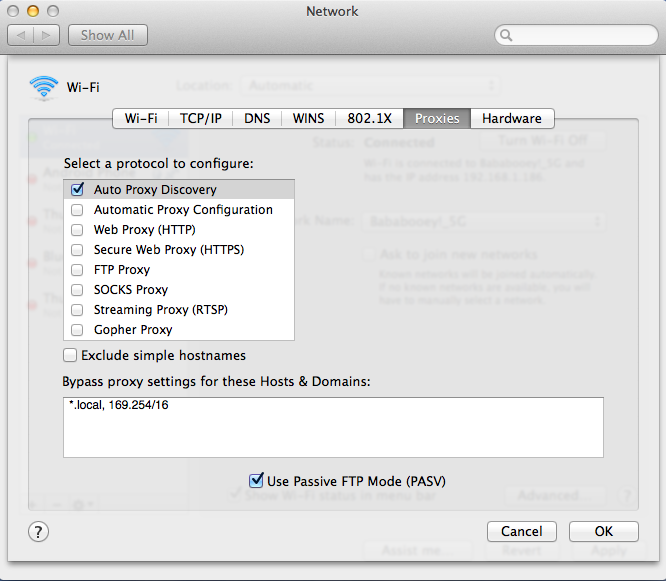This screenshot has width=666, height=581.
Task: Click the yellow minimize window button
Action: pos(33,11)
